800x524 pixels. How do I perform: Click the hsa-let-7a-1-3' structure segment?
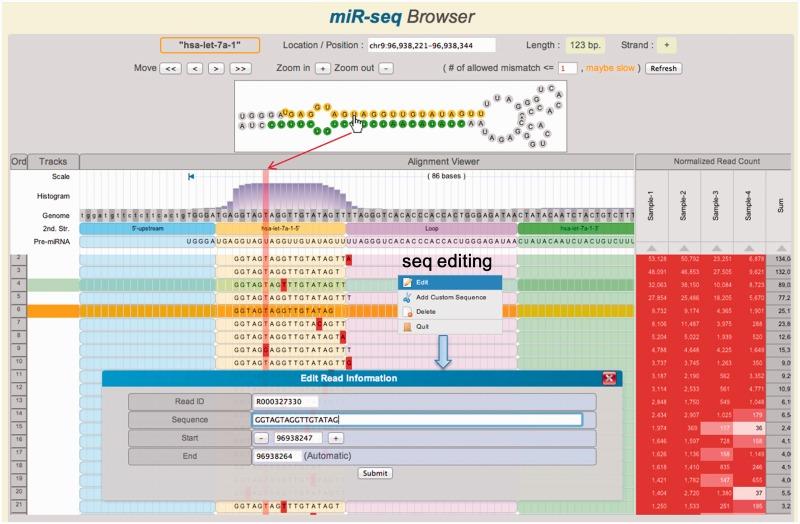tap(576, 229)
